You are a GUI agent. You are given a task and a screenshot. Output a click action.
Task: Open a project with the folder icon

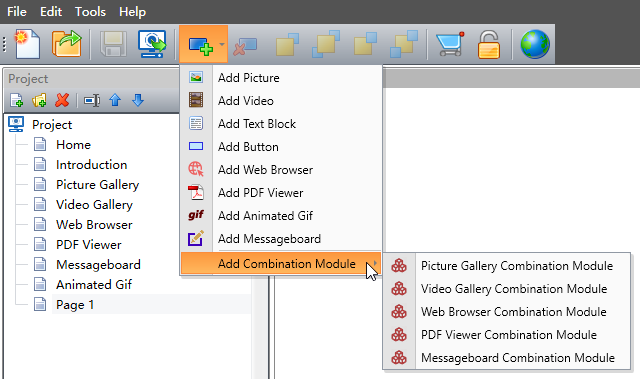point(66,44)
